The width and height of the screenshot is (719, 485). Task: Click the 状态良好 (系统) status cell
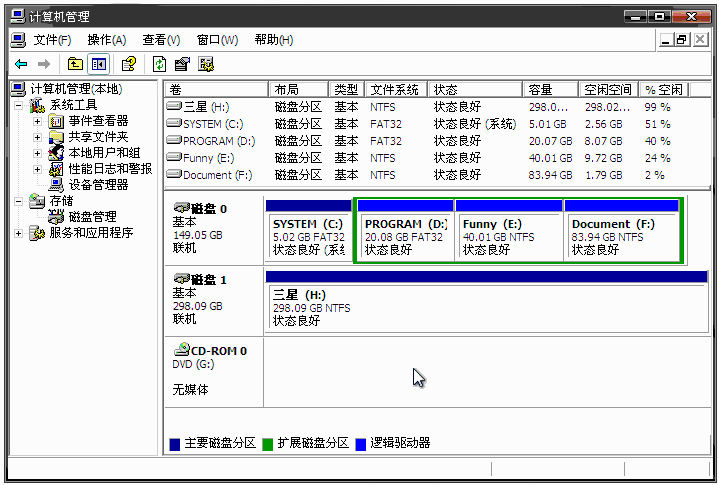475,124
